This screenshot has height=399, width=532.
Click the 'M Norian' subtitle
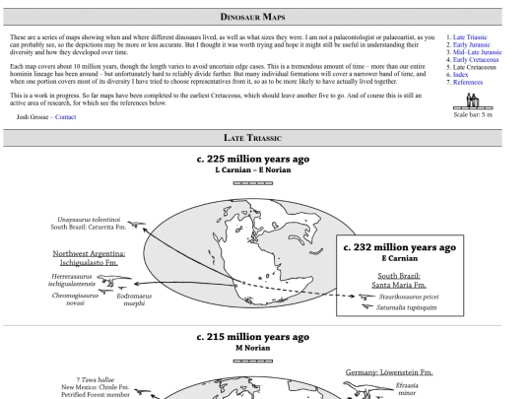point(253,348)
